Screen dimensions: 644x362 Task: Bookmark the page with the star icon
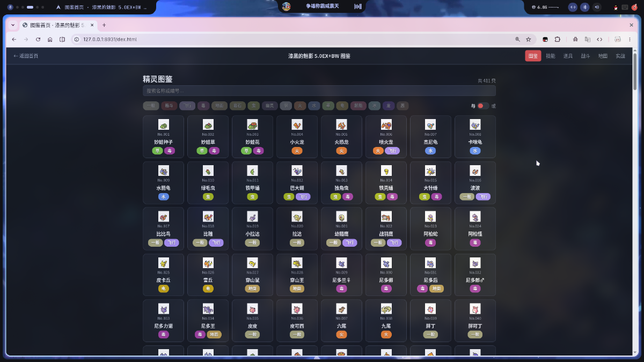pos(529,39)
